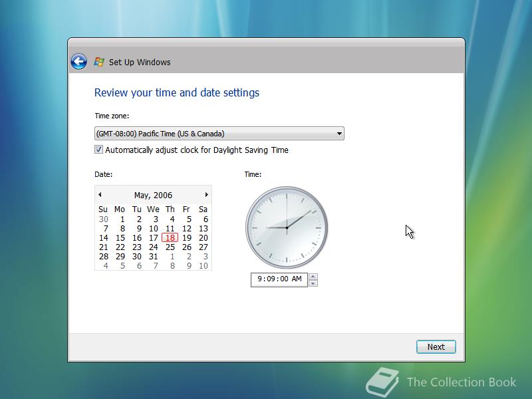
Task: Select May 9 in the second calendar row
Action: [139, 228]
